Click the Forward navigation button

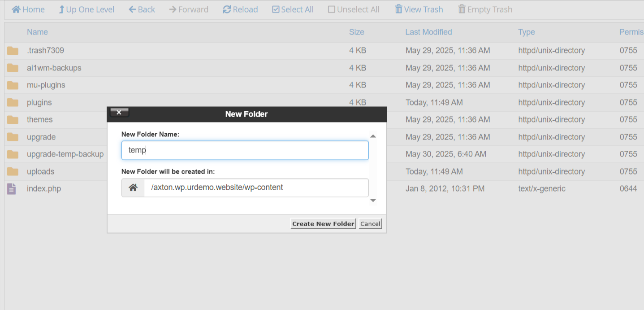pos(189,9)
